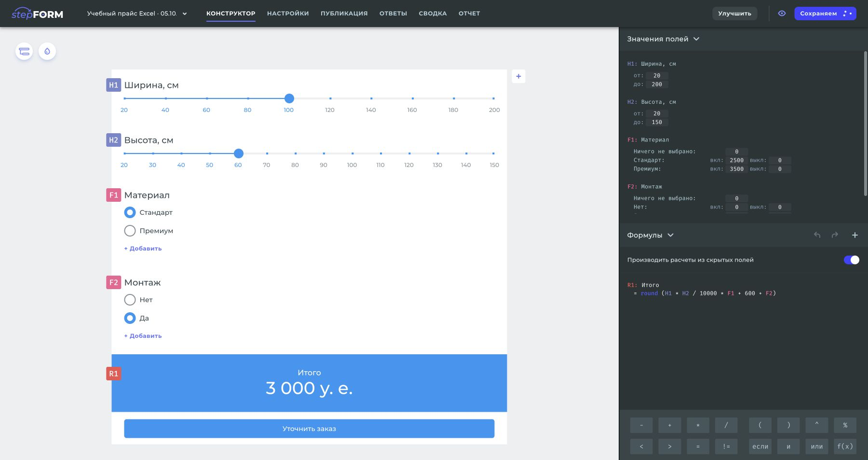Click the Улучшить button

point(734,14)
